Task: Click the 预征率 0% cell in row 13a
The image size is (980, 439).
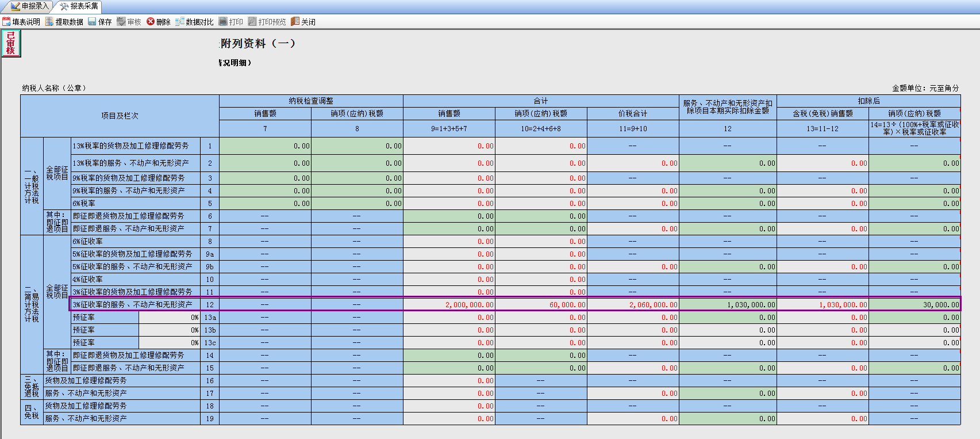Action: [x=170, y=317]
